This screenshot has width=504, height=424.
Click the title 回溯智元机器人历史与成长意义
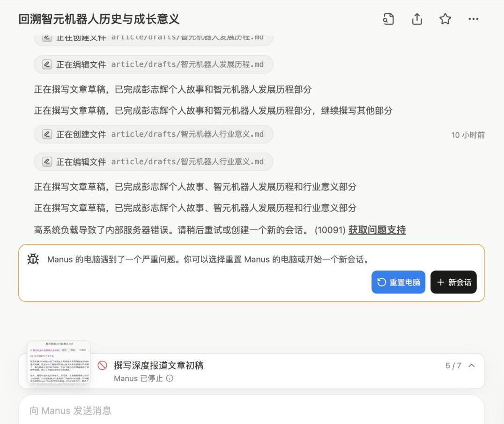pos(99,19)
